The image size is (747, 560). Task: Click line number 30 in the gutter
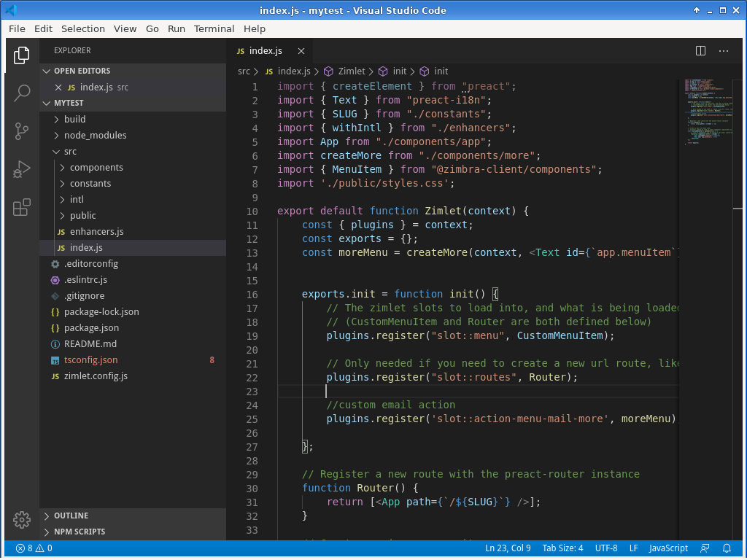[252, 489]
